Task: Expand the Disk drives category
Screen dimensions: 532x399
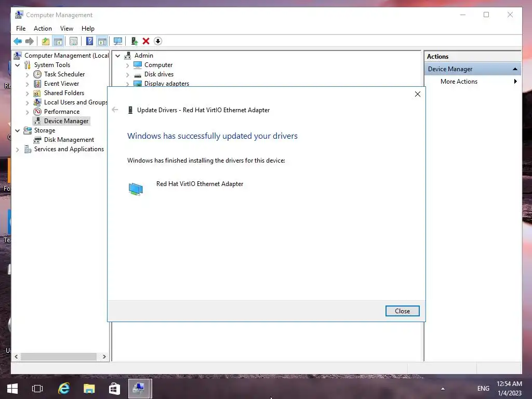Action: (128, 74)
